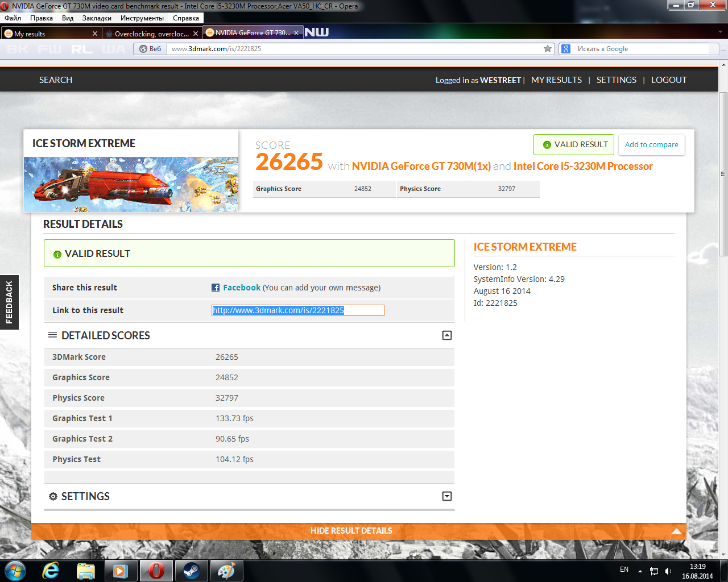The width and height of the screenshot is (728, 582).
Task: Click the WA speed dial shortcut
Action: point(113,49)
